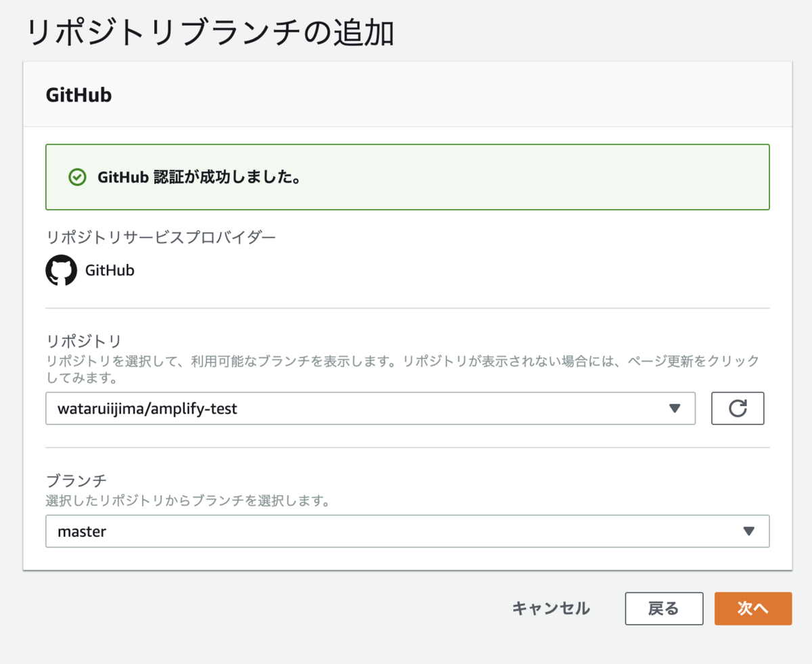Screen dimensions: 812x664
Task: Open the branch dropdown showing master
Action: 407,531
